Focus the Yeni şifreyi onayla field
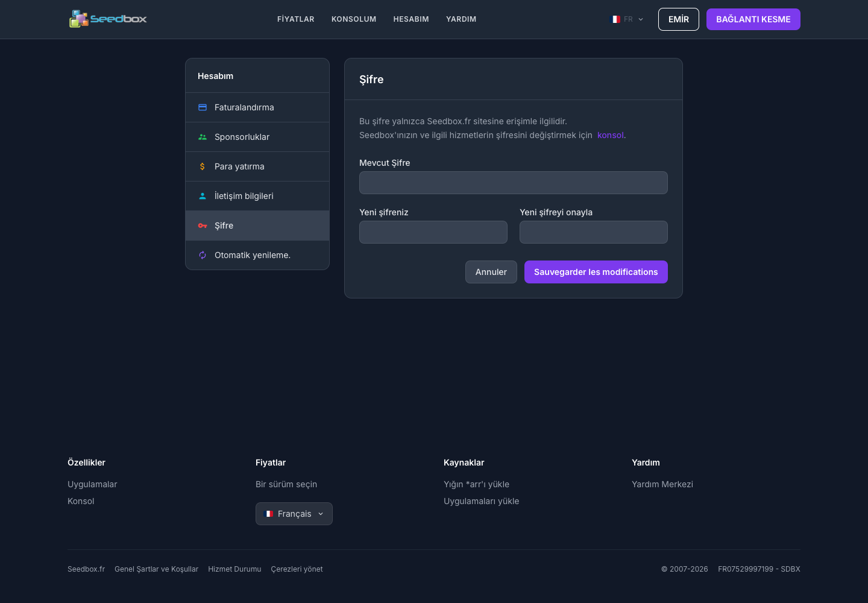Viewport: 868px width, 603px height. [594, 232]
